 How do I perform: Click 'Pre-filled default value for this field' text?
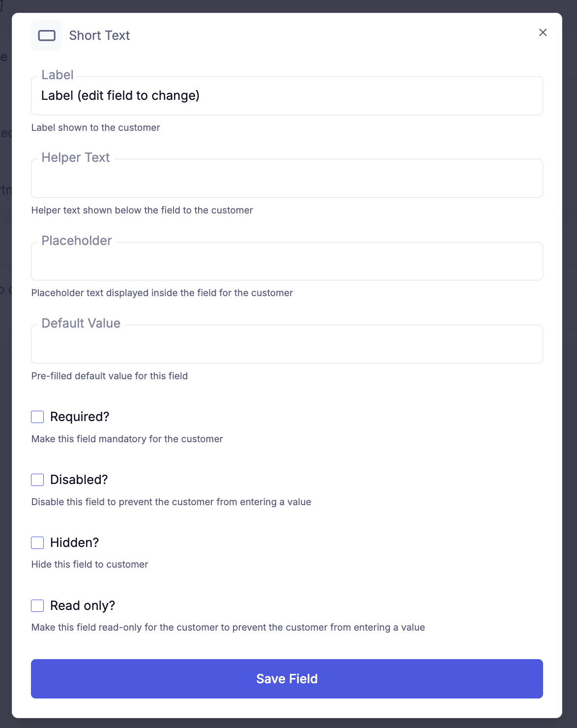109,376
